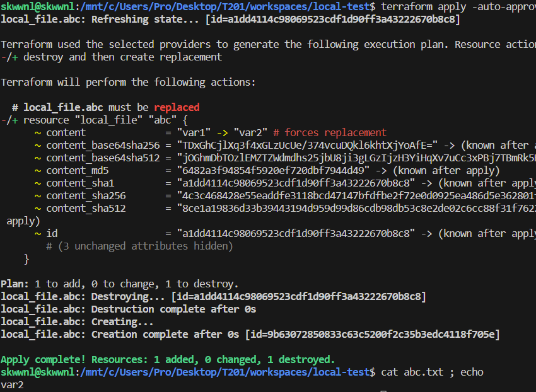Click the 'Destroying...' log line
The image size is (536, 392).
[213, 297]
